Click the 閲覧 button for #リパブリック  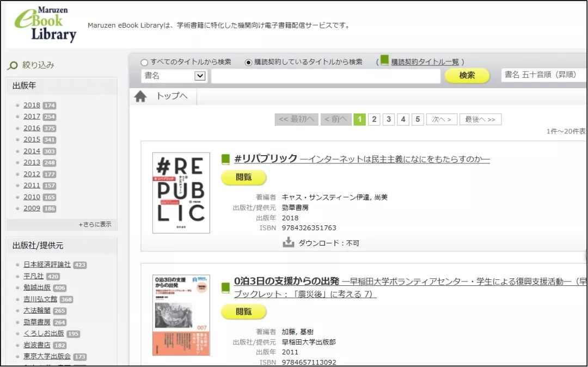(244, 178)
